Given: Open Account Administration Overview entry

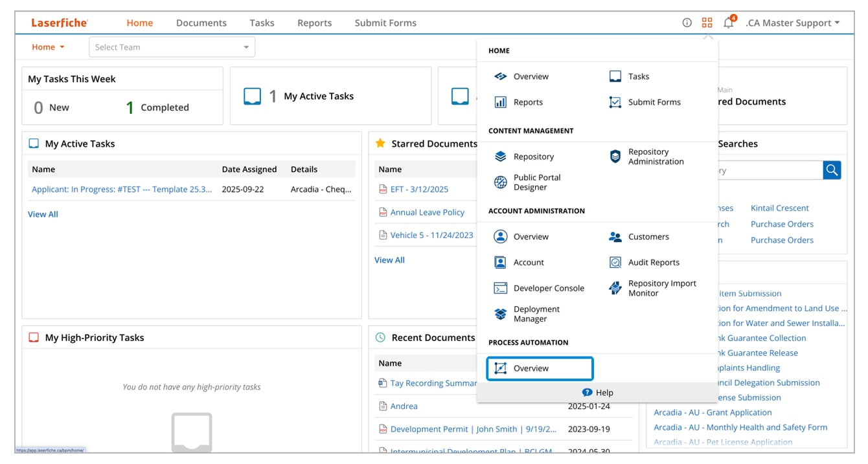Looking at the screenshot, I should [x=521, y=237].
